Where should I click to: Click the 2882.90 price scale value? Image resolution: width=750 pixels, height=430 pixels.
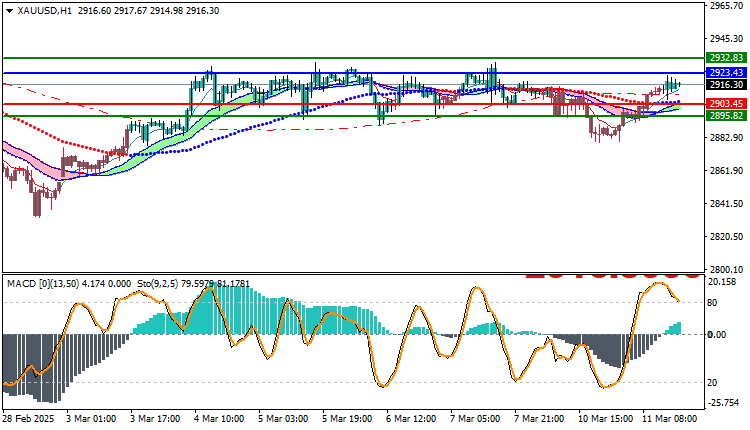click(x=727, y=138)
